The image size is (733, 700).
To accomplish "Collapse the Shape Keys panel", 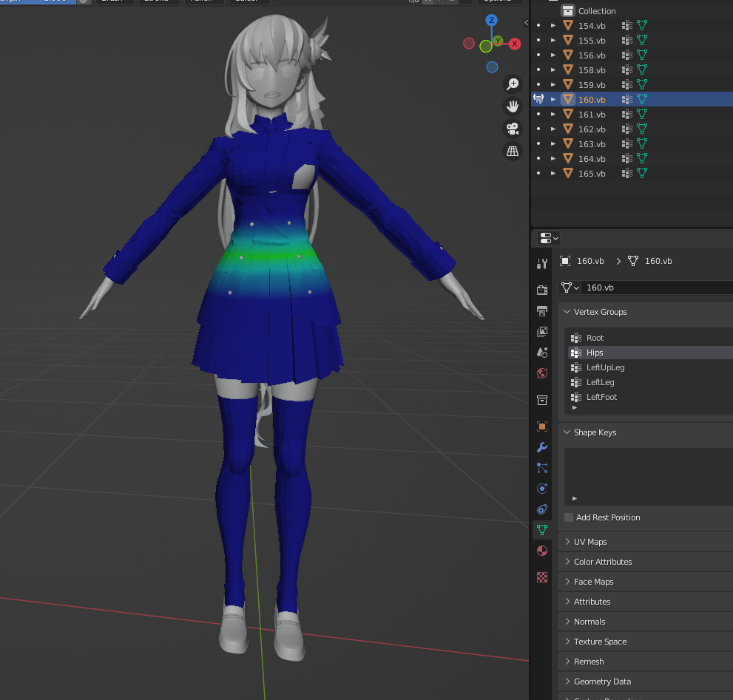I will point(567,432).
